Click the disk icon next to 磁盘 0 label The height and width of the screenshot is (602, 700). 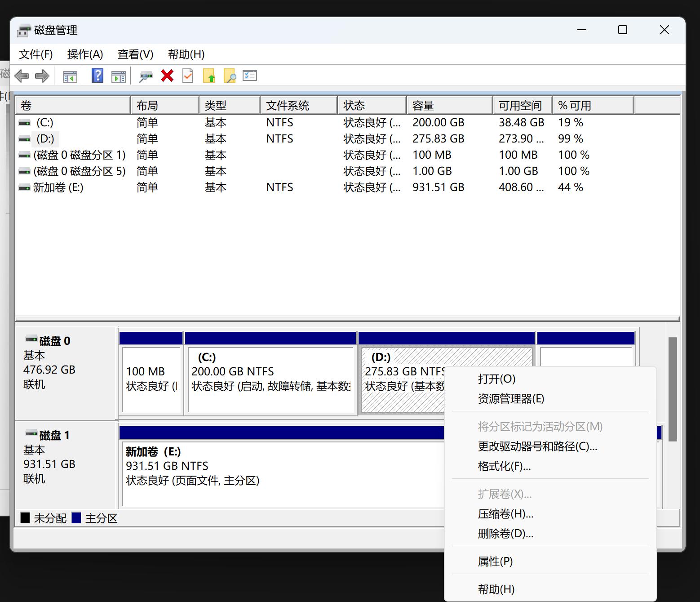[x=31, y=339]
